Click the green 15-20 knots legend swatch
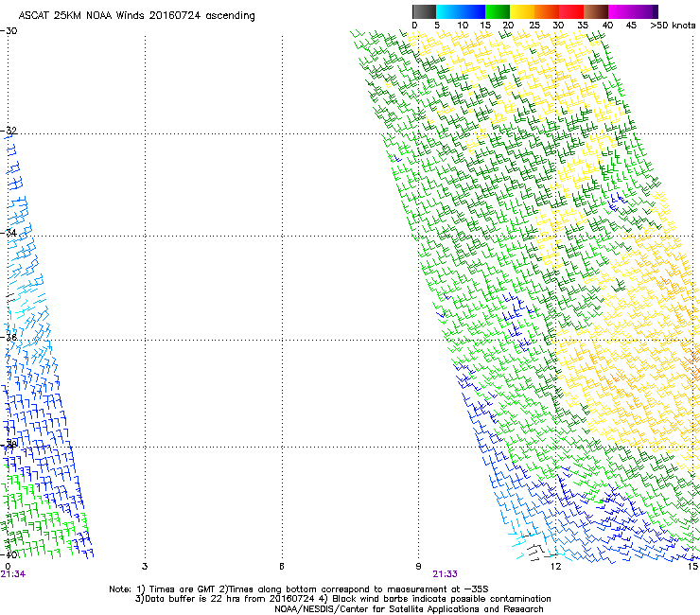 tap(498, 11)
